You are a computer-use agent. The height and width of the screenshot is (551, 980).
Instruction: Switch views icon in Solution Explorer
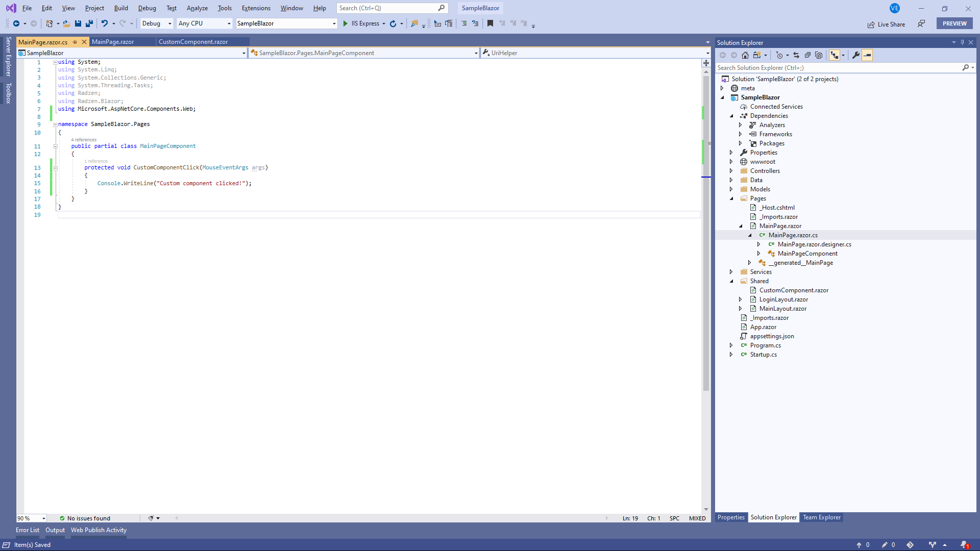tap(757, 55)
